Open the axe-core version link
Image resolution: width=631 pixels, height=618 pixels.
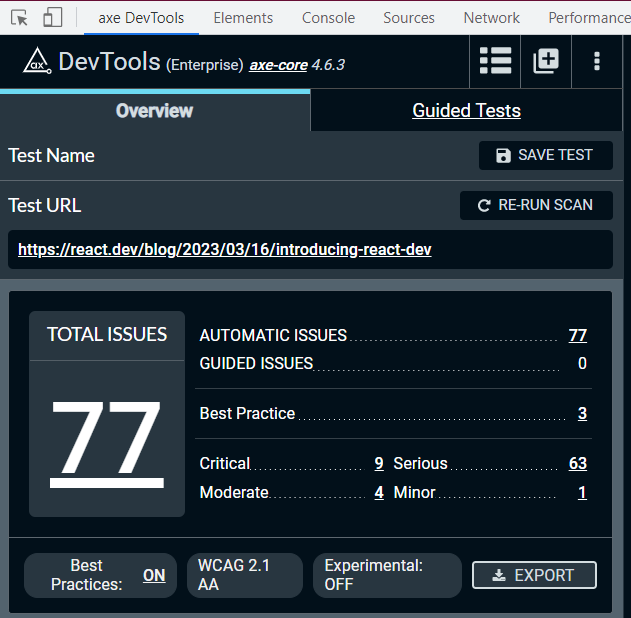pyautogui.click(x=278, y=65)
